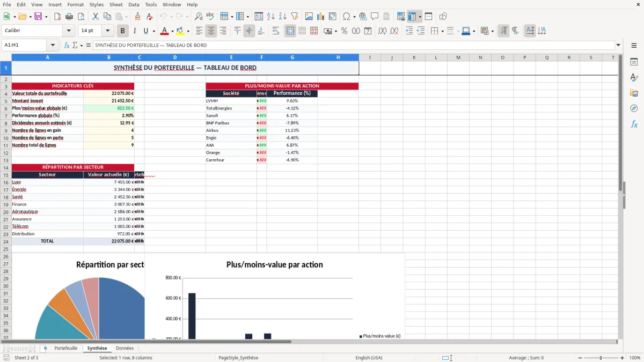Click the Clone Formatting paintbrush
Viewport: 644px width, 362px height.
point(138,17)
